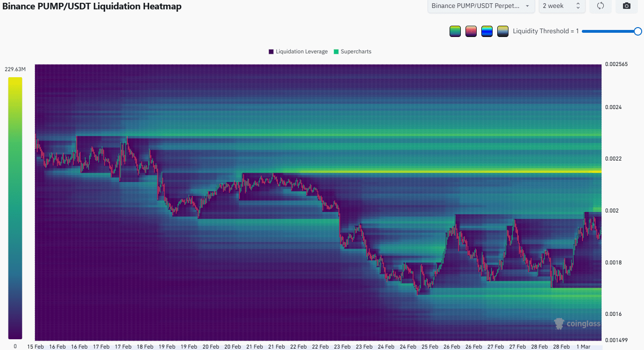The width and height of the screenshot is (644, 350).
Task: Click the purple Liquidation Leverage legend square
Action: click(271, 51)
